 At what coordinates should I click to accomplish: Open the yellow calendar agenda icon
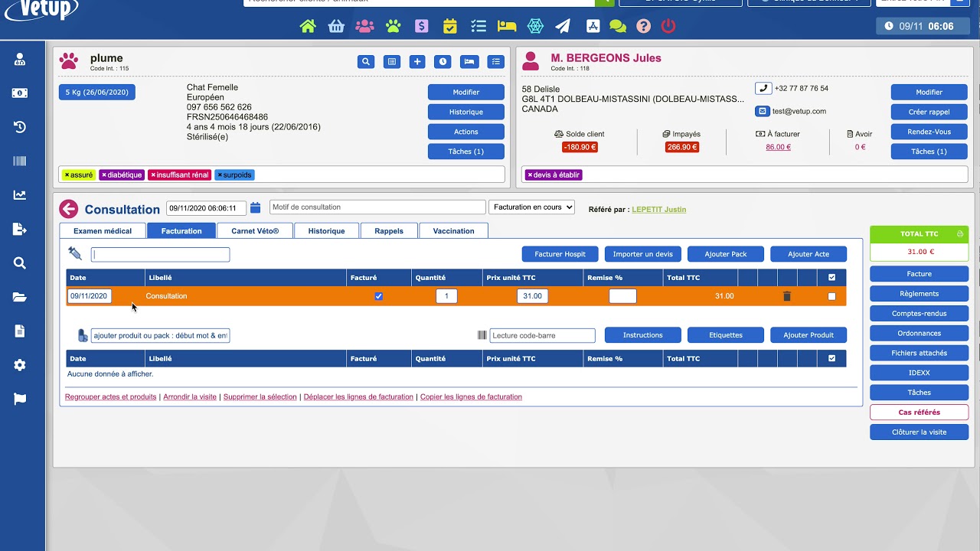(x=450, y=26)
